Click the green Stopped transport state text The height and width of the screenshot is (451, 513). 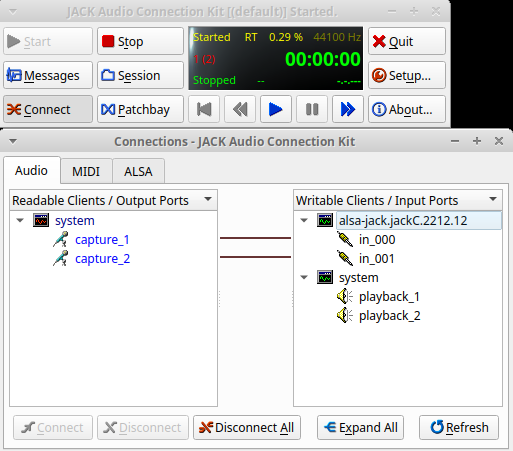(x=214, y=80)
